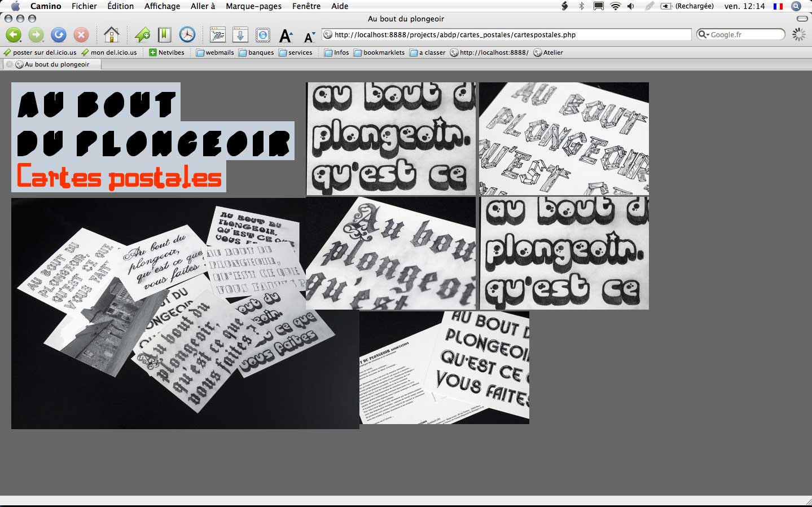Open the top bubble-letter plongeoir thumbnail
The image size is (812, 507).
click(391, 139)
